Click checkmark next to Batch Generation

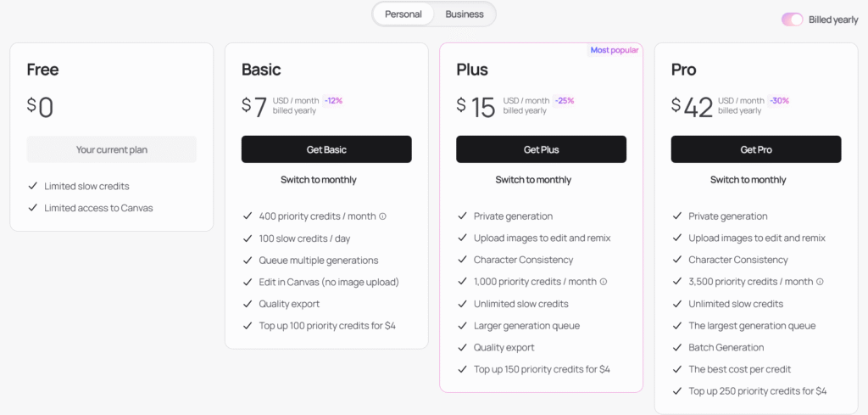(x=676, y=347)
